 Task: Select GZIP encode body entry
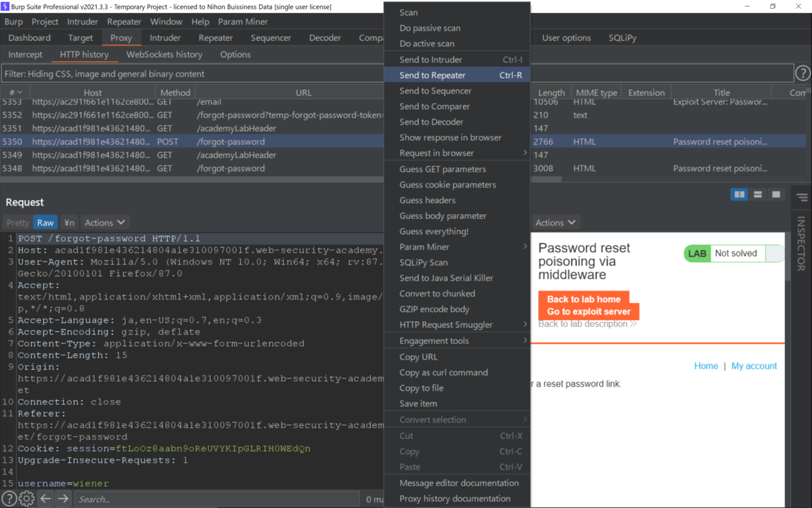tap(457, 309)
